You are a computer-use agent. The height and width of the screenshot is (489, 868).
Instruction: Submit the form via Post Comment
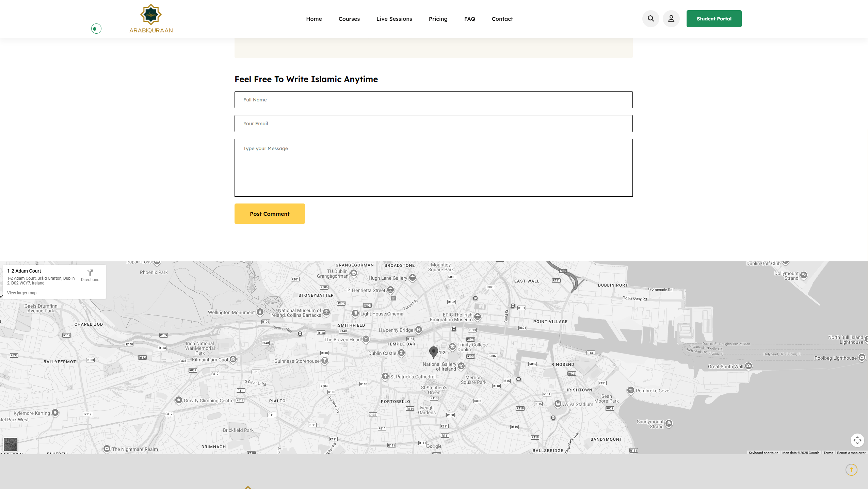tap(269, 213)
